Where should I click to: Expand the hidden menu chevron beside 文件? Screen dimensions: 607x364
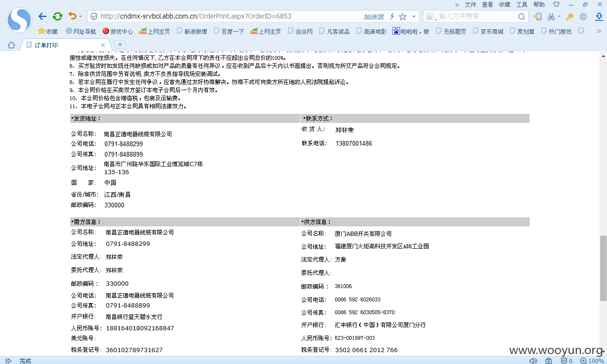point(457,5)
